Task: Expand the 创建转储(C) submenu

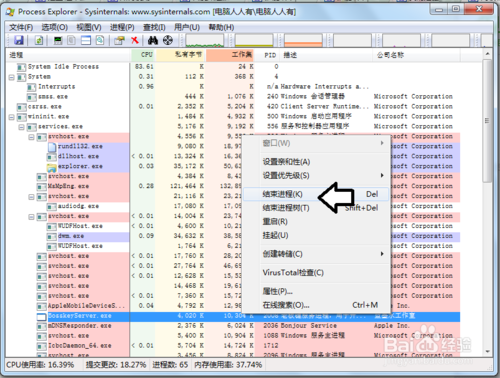Action: point(316,254)
